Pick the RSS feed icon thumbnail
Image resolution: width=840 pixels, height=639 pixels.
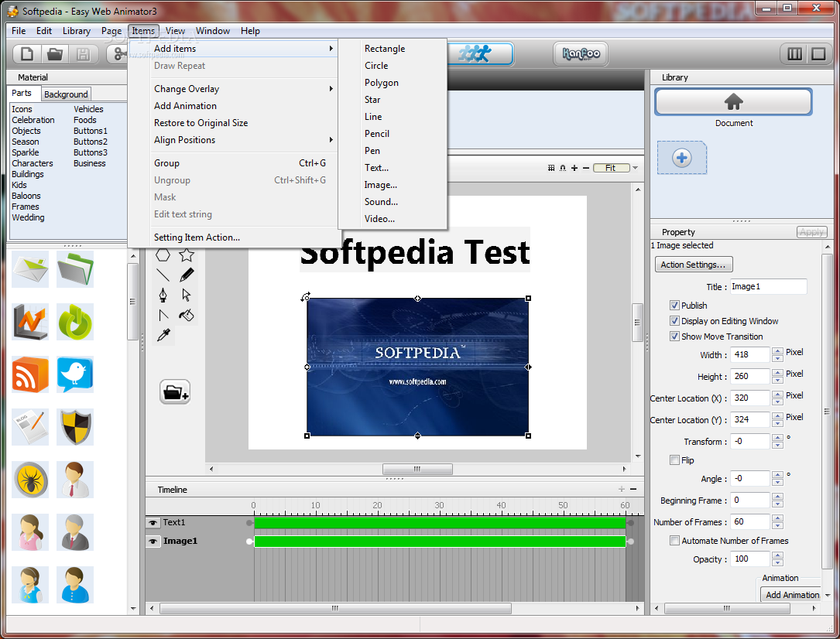[30, 374]
